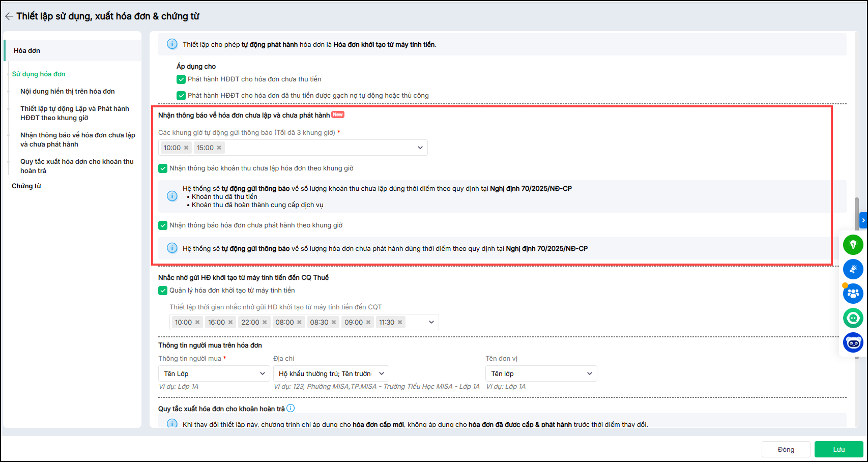The height and width of the screenshot is (462, 868).
Task: Click the back arrow beside the page title
Action: pos(9,16)
